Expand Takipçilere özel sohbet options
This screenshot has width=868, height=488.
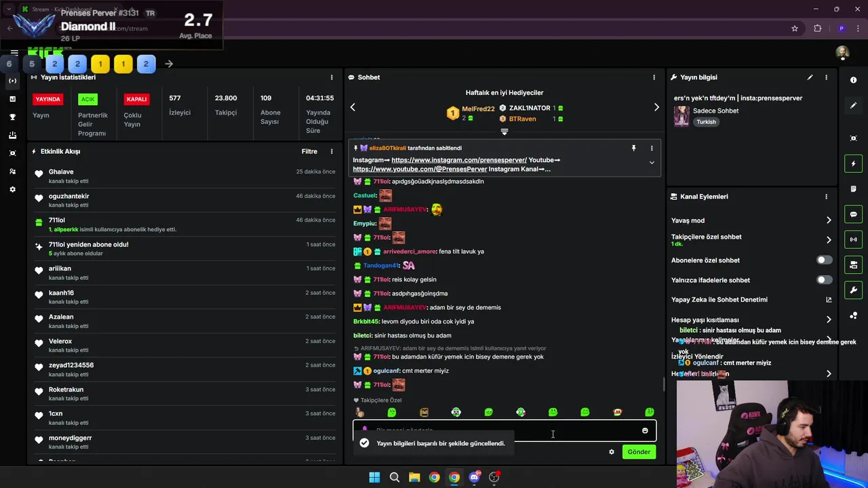(829, 240)
